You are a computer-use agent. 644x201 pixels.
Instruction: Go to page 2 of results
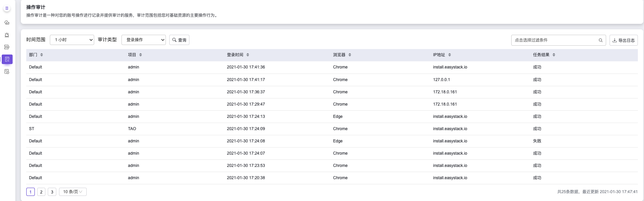[41, 192]
